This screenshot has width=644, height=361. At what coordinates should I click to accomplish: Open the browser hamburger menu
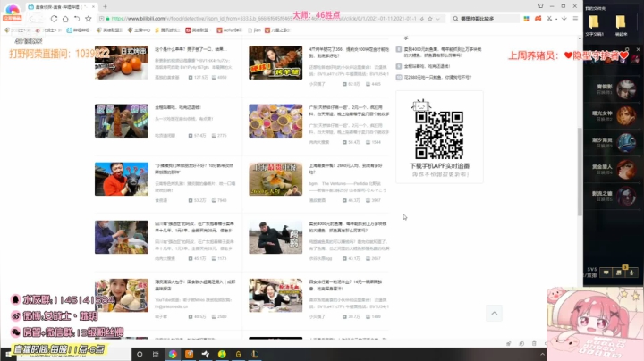click(x=575, y=19)
